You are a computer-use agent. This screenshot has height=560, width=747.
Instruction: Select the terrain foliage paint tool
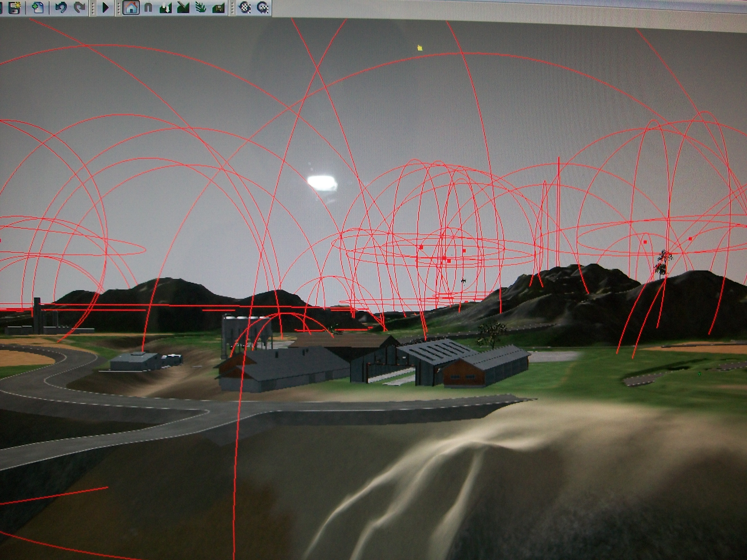point(201,7)
